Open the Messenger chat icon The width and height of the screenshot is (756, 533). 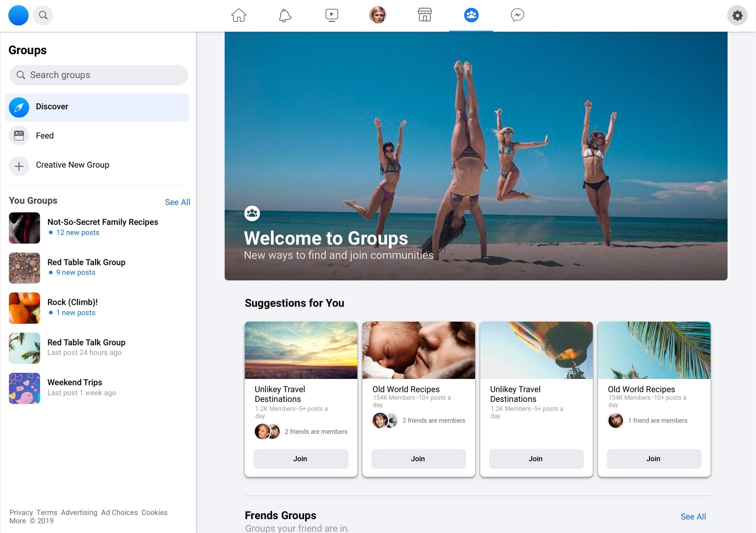point(517,15)
